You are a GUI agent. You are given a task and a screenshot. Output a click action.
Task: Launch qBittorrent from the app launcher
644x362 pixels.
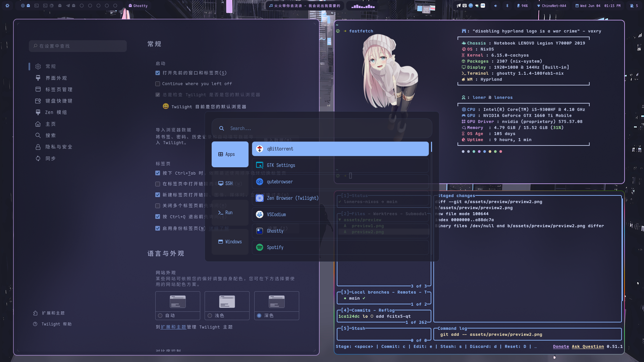[340, 148]
